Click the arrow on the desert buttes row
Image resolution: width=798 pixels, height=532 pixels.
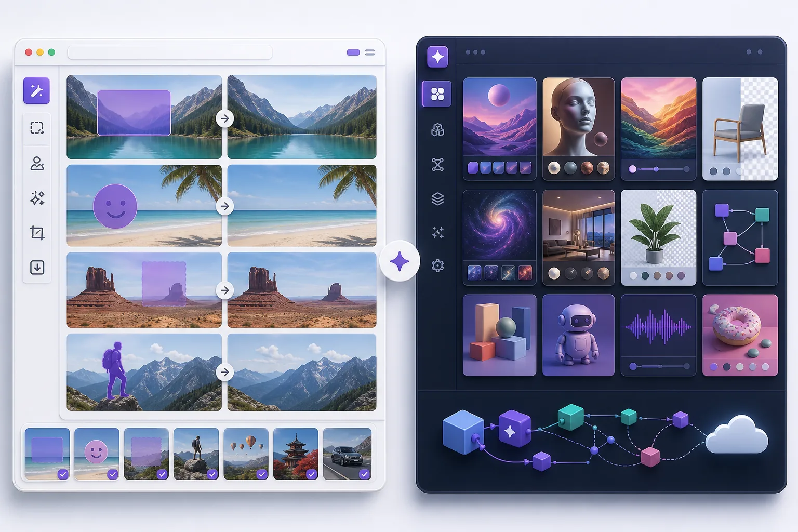[224, 290]
